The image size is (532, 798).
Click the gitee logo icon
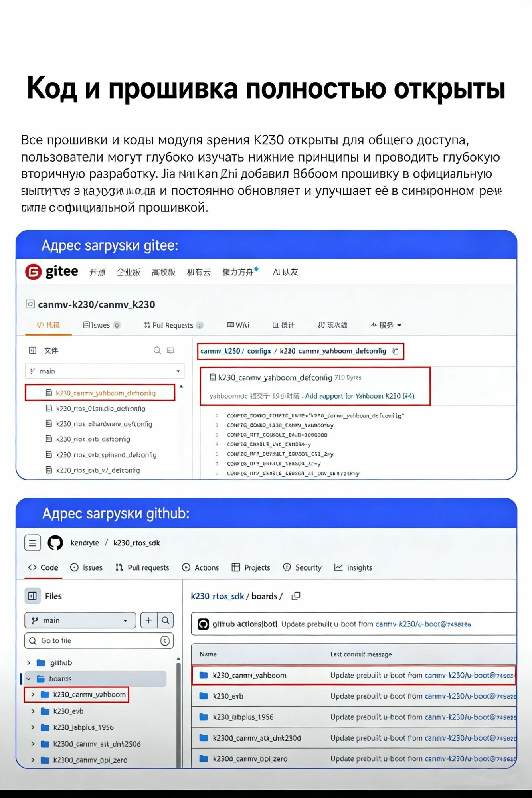pos(33,272)
